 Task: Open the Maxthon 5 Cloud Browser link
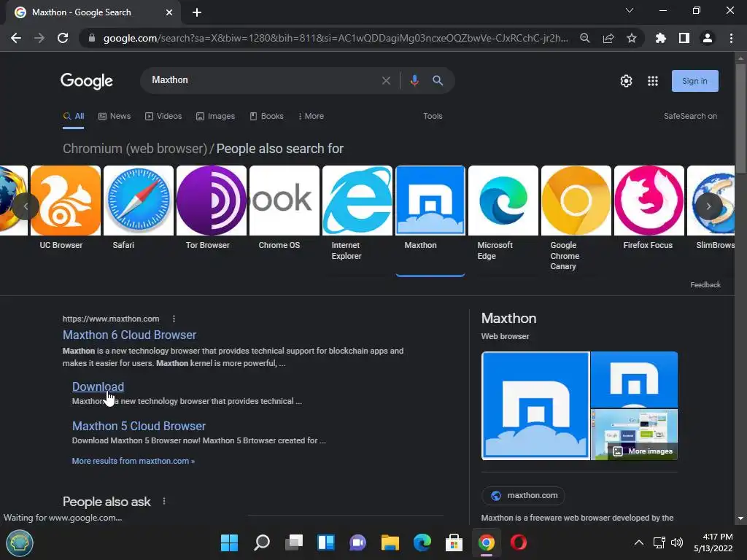coord(139,426)
